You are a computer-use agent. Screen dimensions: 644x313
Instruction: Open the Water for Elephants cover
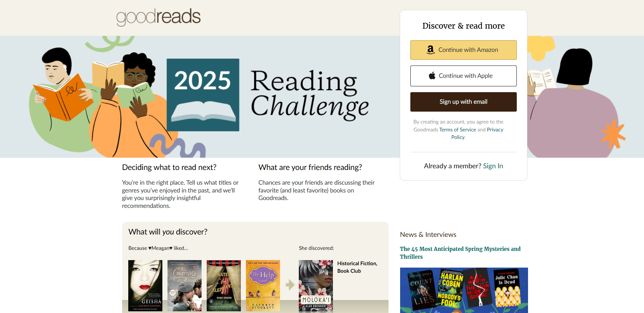click(x=224, y=286)
